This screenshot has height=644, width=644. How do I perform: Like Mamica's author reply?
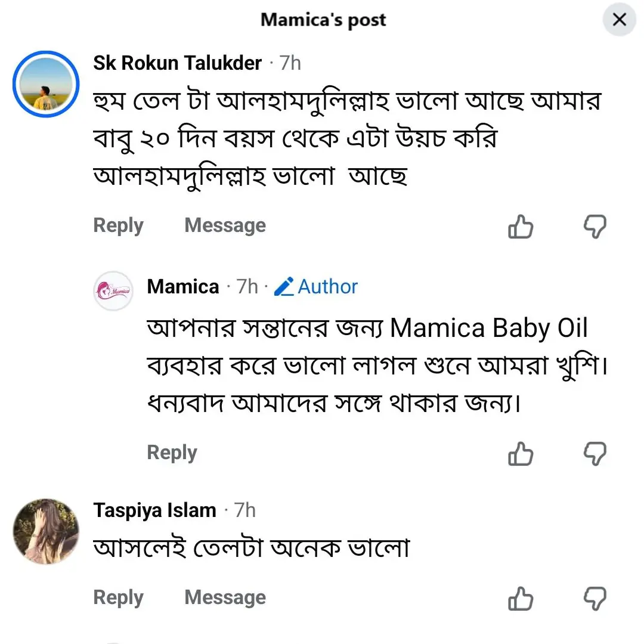click(521, 454)
